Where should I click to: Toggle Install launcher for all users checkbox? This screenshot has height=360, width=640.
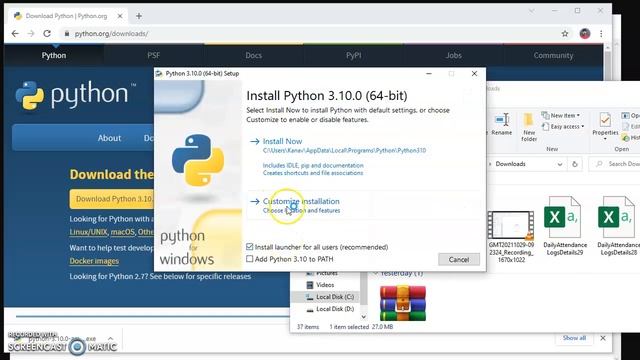249,247
